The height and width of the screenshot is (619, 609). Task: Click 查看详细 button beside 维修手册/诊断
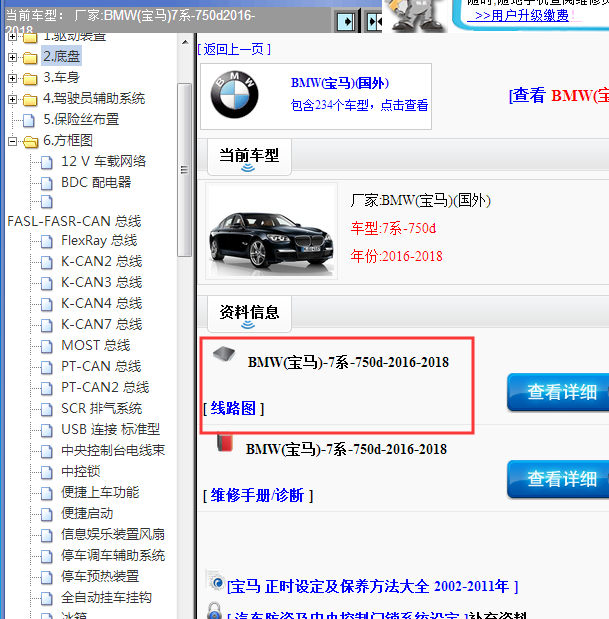click(558, 478)
